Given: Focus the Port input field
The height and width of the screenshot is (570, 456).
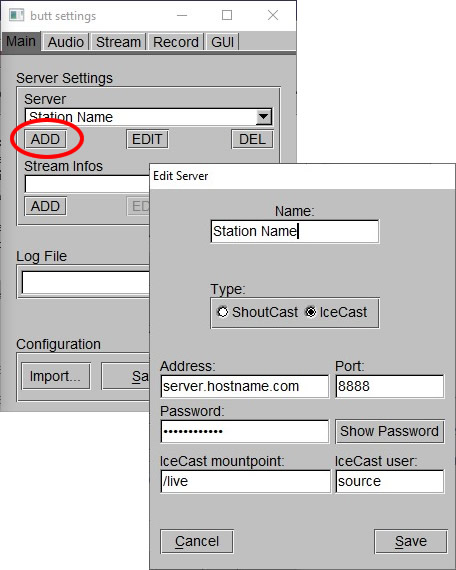Looking at the screenshot, I should 389,386.
